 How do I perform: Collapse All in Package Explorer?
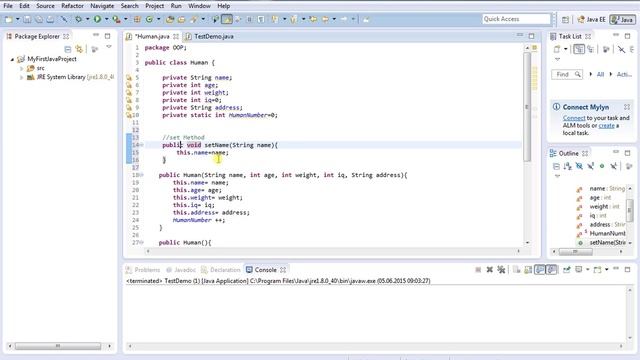[68, 49]
